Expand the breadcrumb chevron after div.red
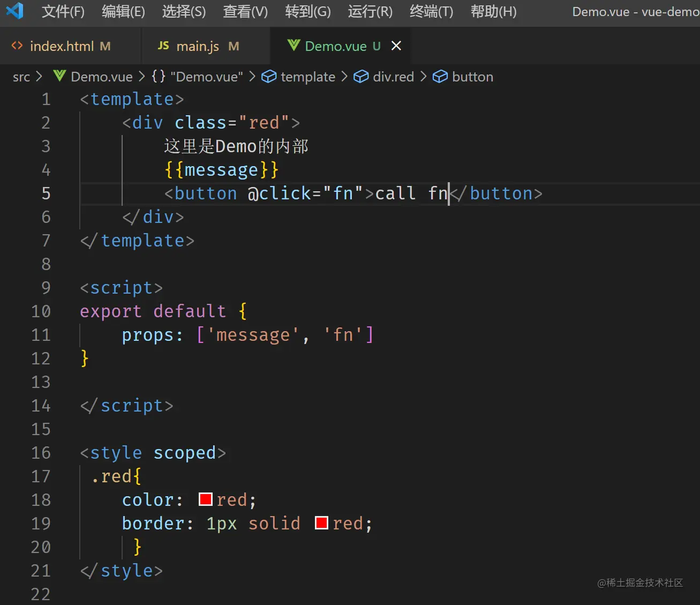The width and height of the screenshot is (700, 605). 423,77
